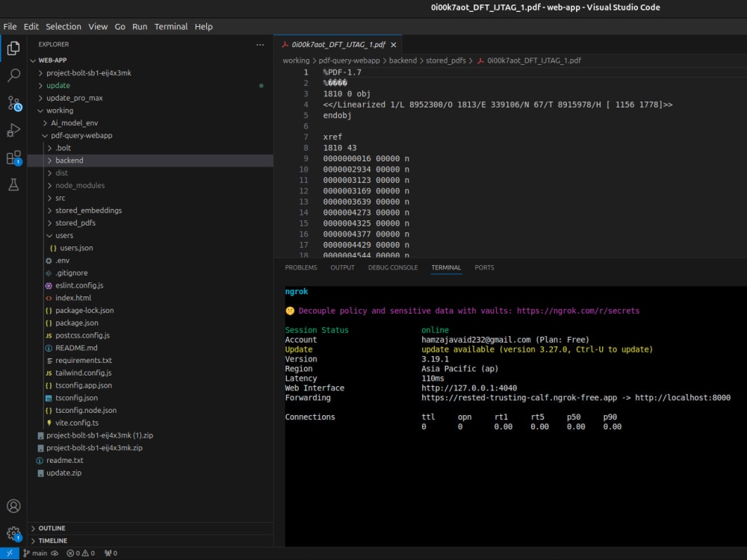Open the Terminal menu
This screenshot has height=560, width=747.
pyautogui.click(x=171, y=27)
